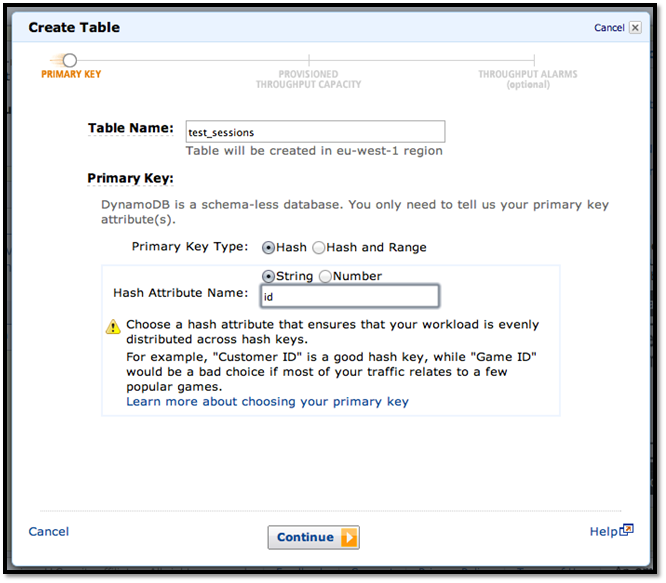Click the 'Primary Key Type:' label

tap(190, 247)
